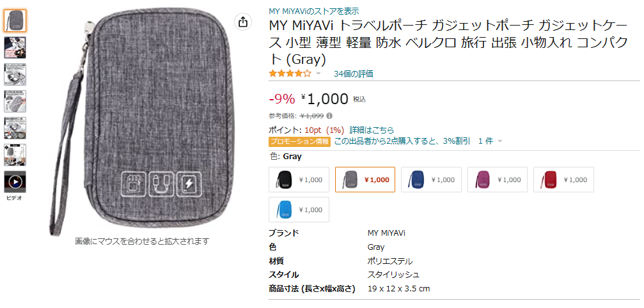Open the fifth product image thumbnail
Viewport: 644px width, 308px height.
tap(15, 128)
